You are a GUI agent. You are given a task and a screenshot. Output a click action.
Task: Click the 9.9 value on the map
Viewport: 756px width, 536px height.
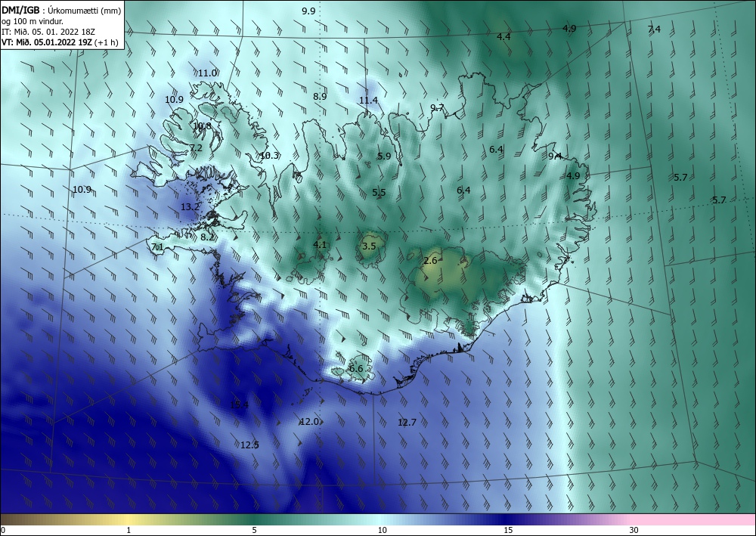pos(308,11)
